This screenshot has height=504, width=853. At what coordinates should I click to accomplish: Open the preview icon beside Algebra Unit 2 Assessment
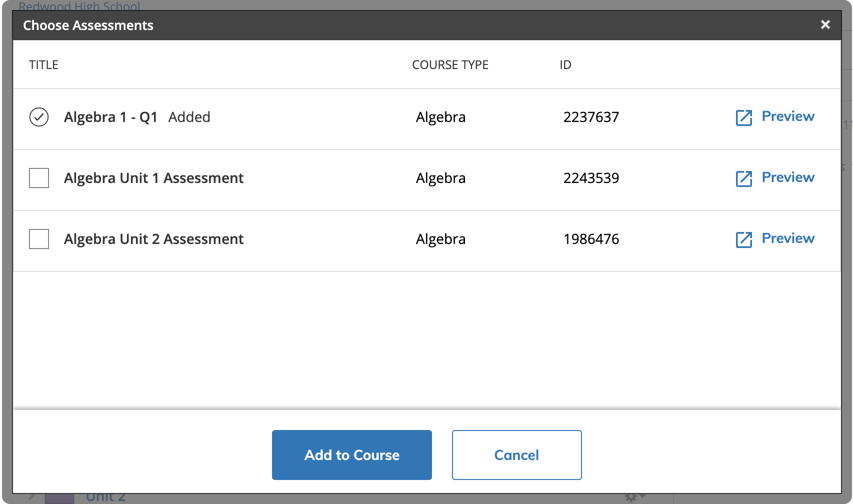(743, 239)
